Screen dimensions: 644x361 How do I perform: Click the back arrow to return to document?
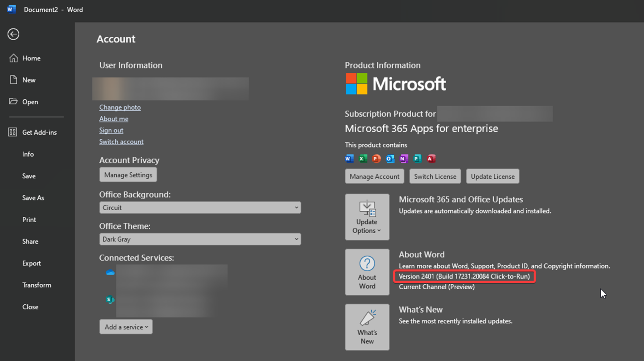click(x=13, y=34)
